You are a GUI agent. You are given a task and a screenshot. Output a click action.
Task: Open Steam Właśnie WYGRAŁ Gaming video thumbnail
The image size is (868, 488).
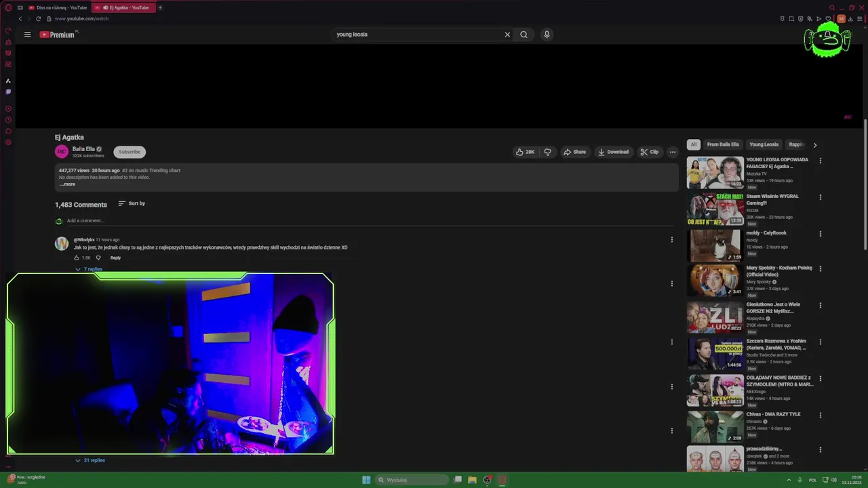715,209
